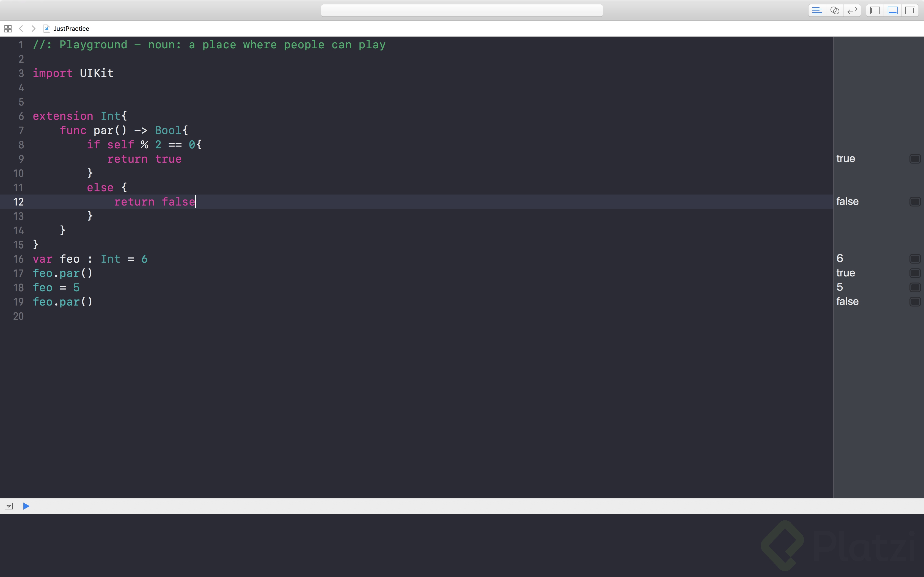Go back in file history

tap(21, 29)
